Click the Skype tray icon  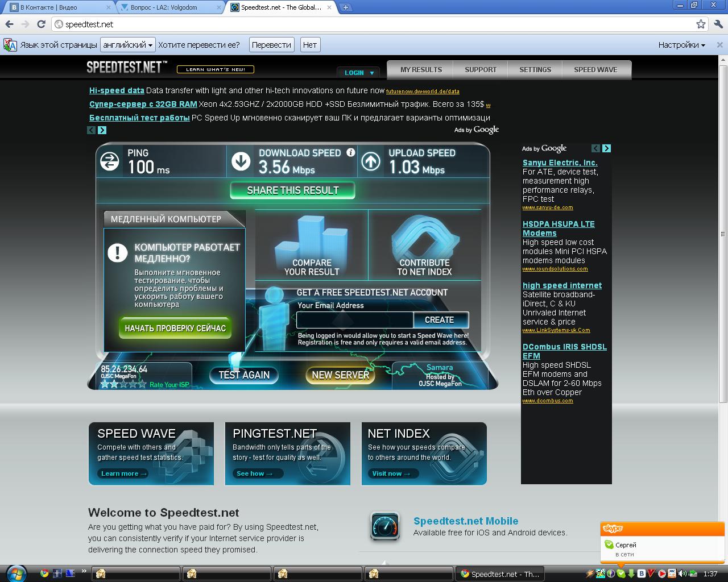tap(621, 573)
